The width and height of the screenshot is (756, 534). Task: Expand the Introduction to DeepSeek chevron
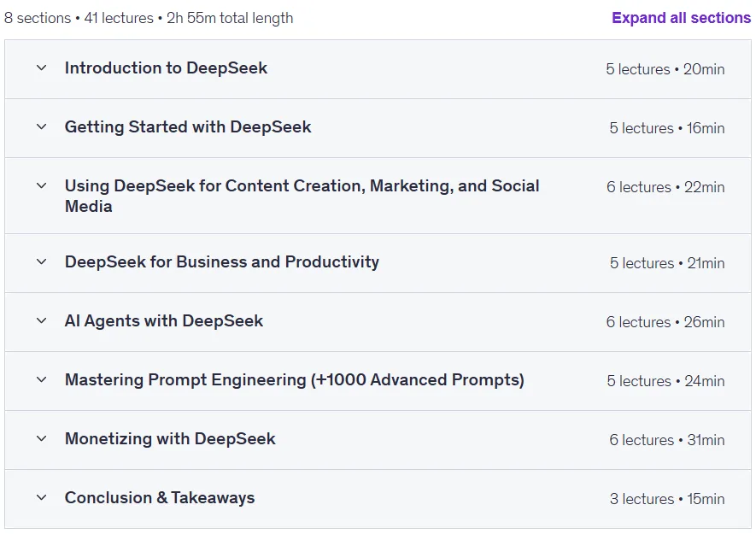[42, 68]
